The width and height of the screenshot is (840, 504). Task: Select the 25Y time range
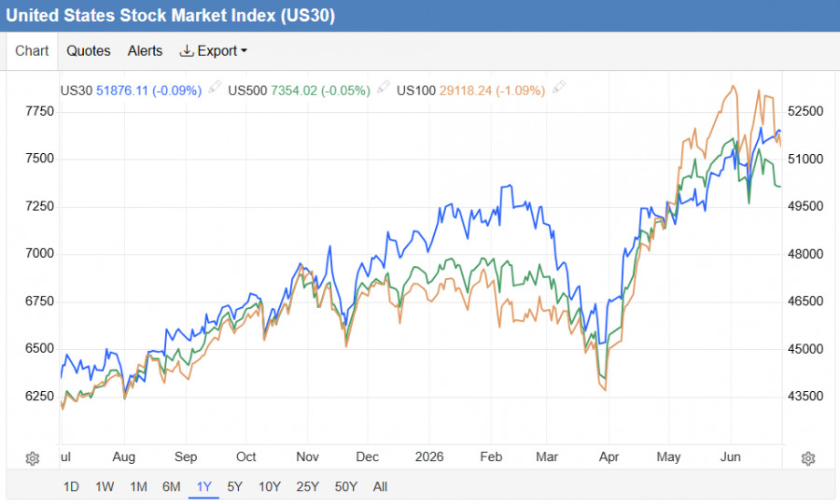click(307, 486)
